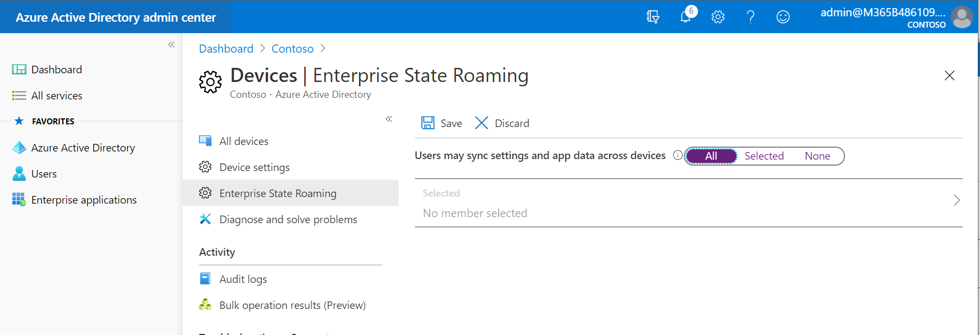Click the All devices monitor icon
Image resolution: width=980 pixels, height=335 pixels.
click(206, 141)
